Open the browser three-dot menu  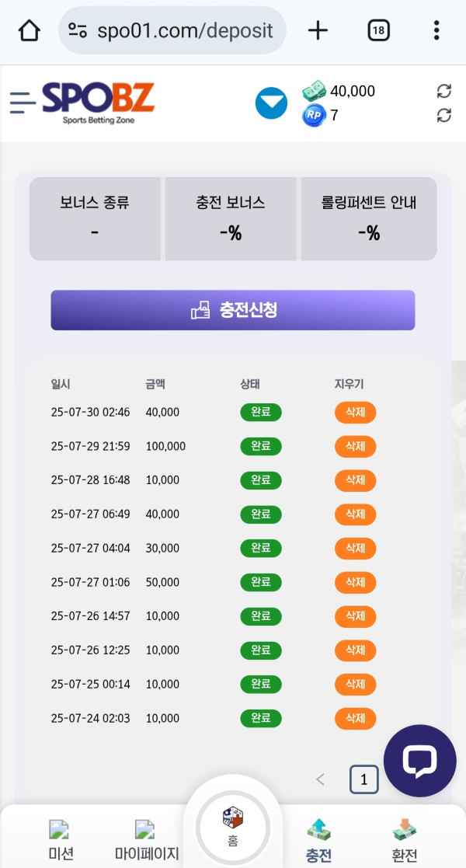pyautogui.click(x=436, y=30)
